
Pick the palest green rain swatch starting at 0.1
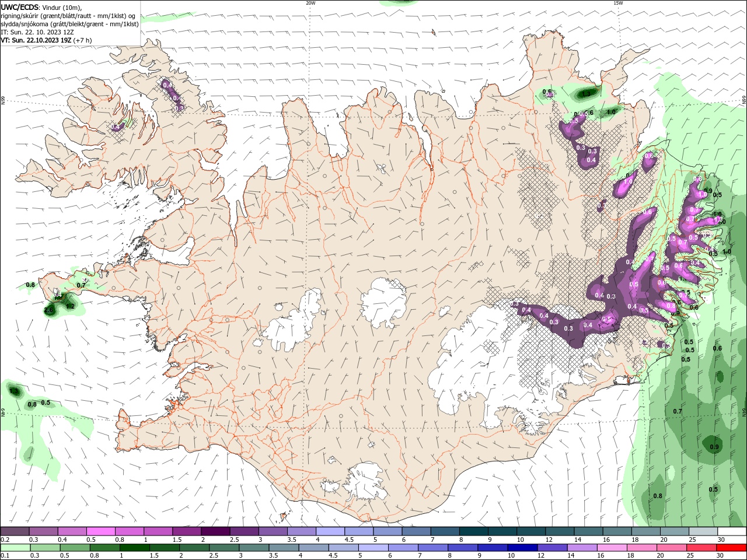click(15, 548)
